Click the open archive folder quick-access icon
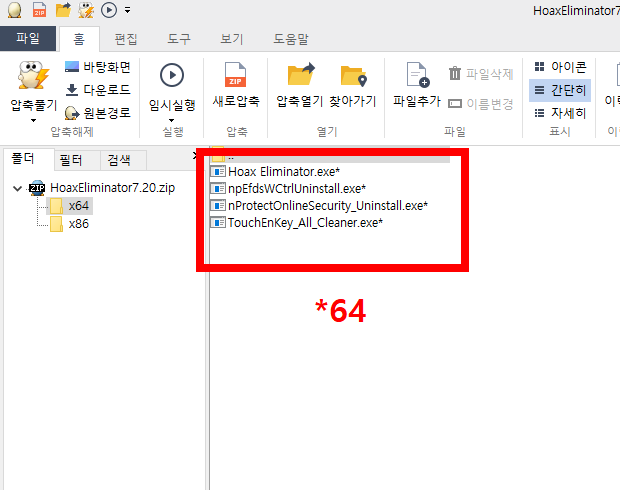 tap(63, 10)
